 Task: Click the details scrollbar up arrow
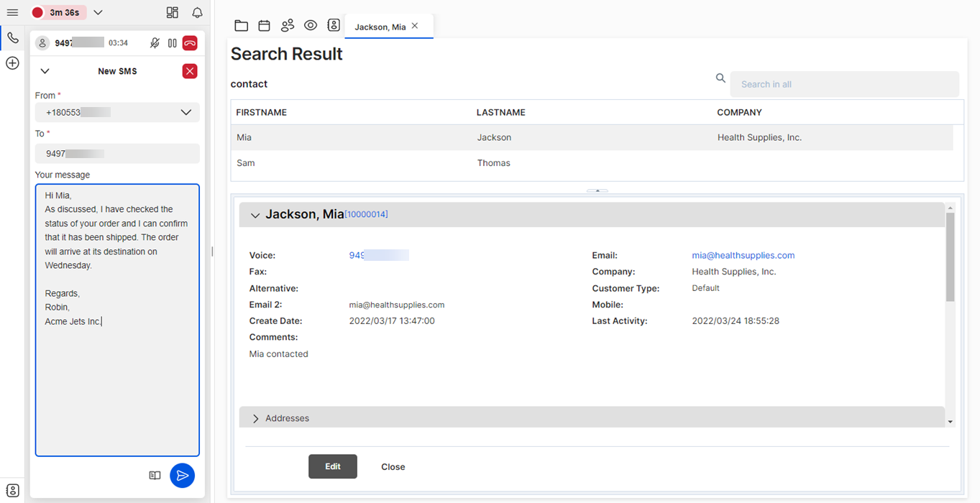(x=950, y=208)
